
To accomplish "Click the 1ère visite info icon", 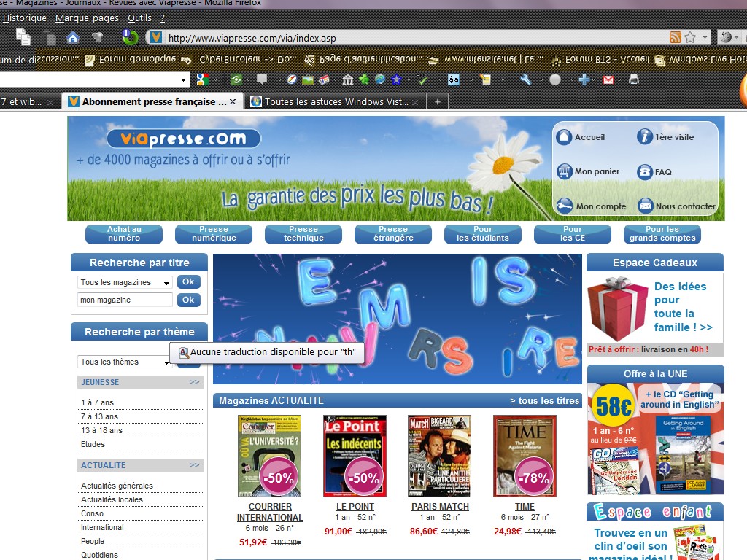I will [645, 137].
